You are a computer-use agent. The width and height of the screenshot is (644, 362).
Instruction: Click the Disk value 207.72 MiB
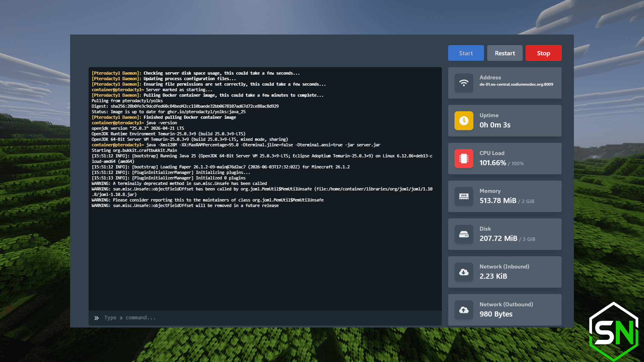tap(498, 239)
